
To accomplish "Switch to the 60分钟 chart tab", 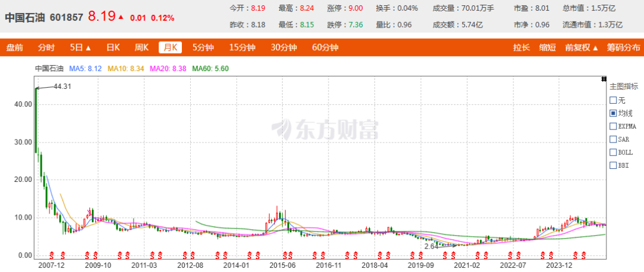I will [x=326, y=48].
